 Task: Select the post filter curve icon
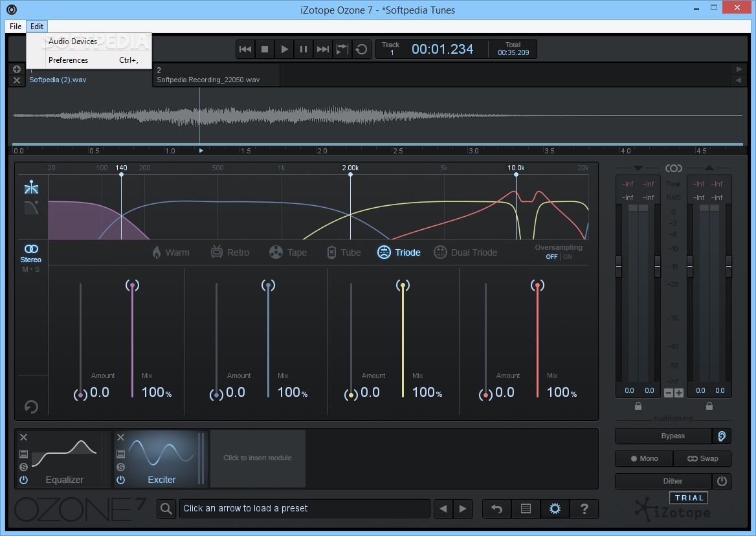pyautogui.click(x=31, y=208)
